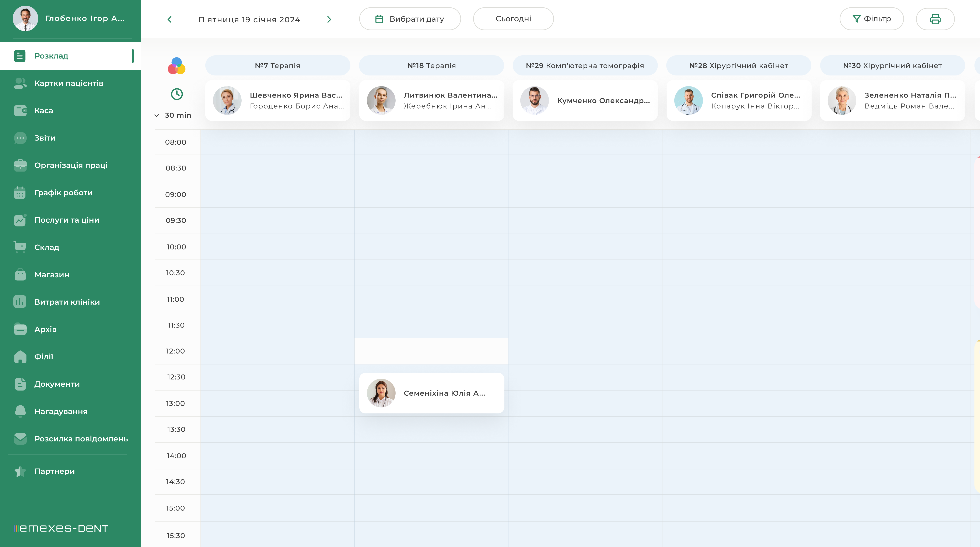Open Каса via wallet icon
The width and height of the screenshot is (980, 547).
pos(20,111)
